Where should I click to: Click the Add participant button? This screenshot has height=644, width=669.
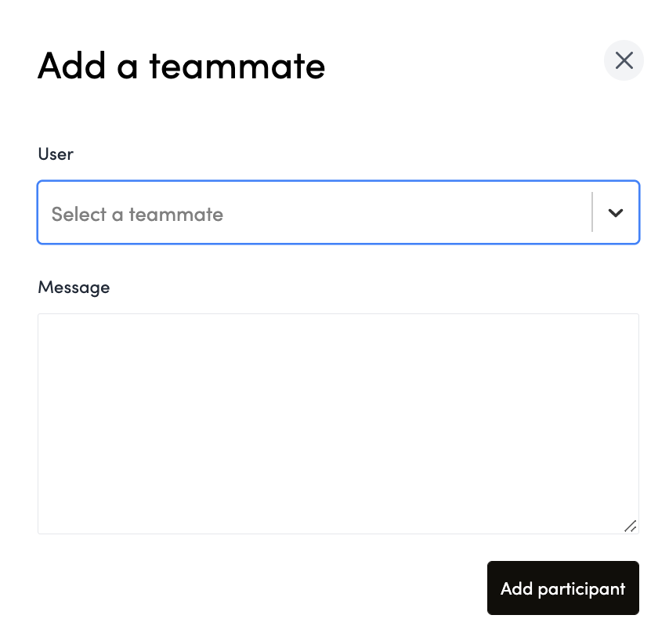pyautogui.click(x=562, y=588)
